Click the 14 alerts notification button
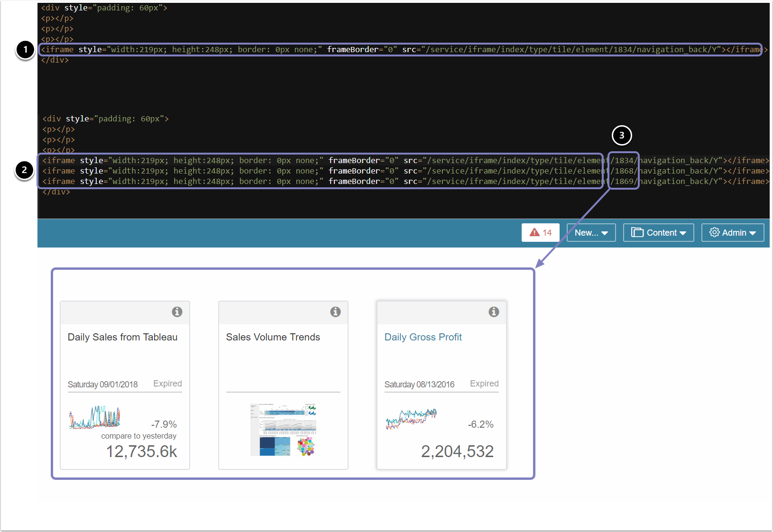This screenshot has width=773, height=532. tap(541, 233)
